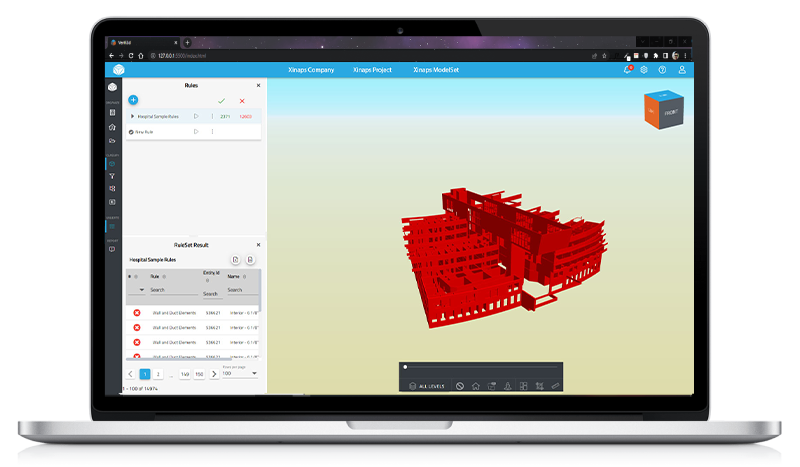This screenshot has width=800, height=467.
Task: Click home view icon in viewer toolbar
Action: [x=476, y=386]
